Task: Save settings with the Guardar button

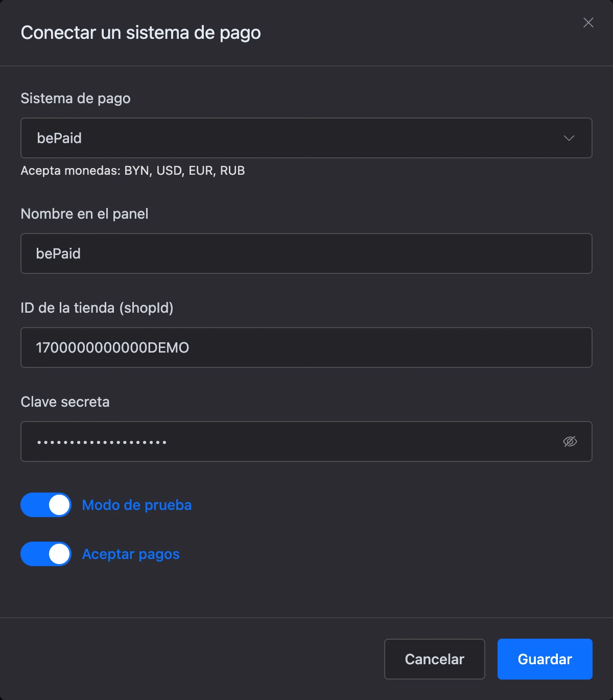Action: (545, 659)
